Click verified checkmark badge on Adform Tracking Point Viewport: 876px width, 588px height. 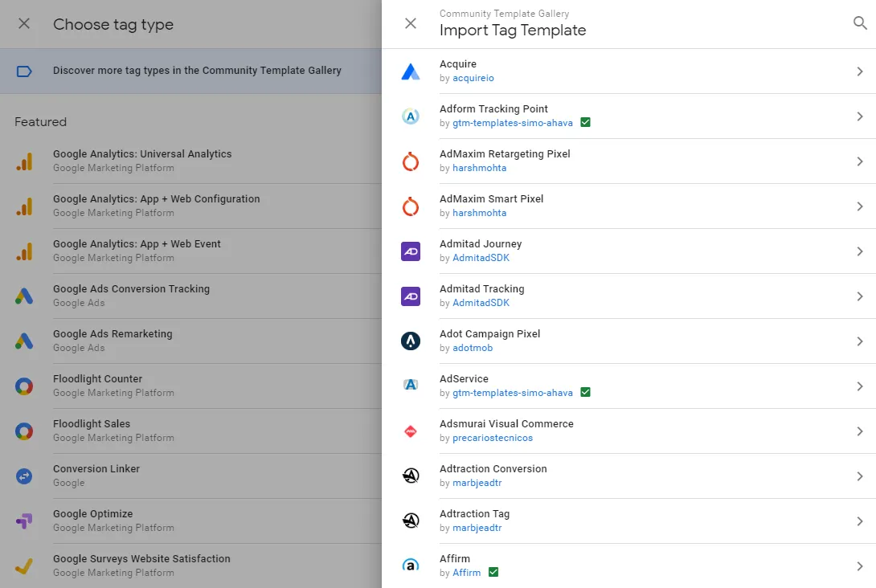pyautogui.click(x=586, y=122)
